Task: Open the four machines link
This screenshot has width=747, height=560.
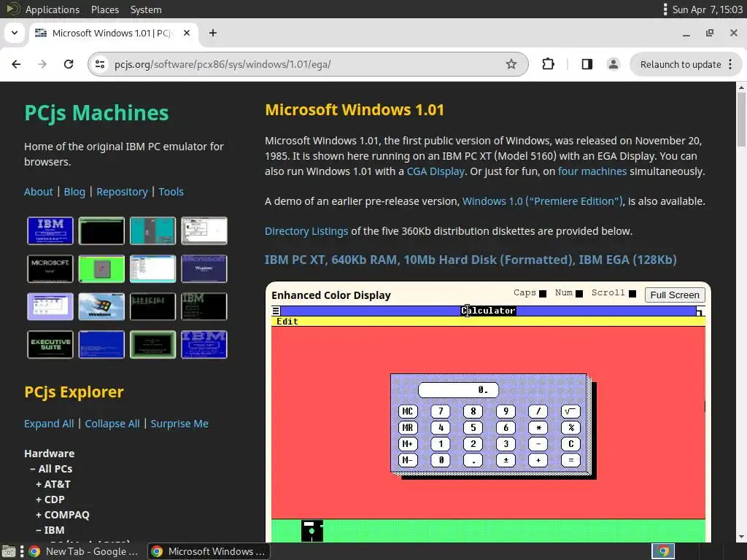Action: click(592, 171)
